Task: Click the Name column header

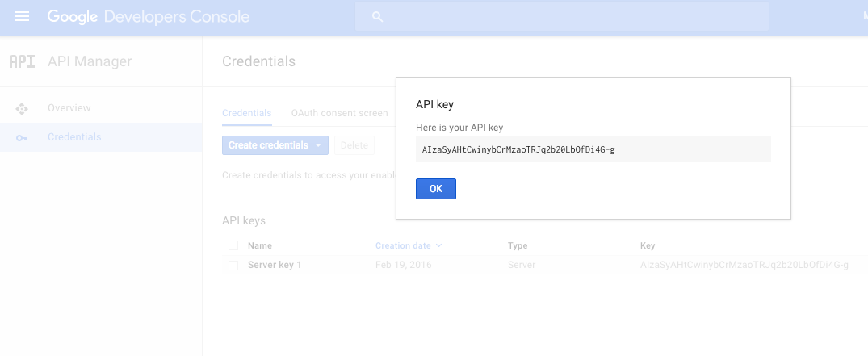Action: (x=260, y=245)
